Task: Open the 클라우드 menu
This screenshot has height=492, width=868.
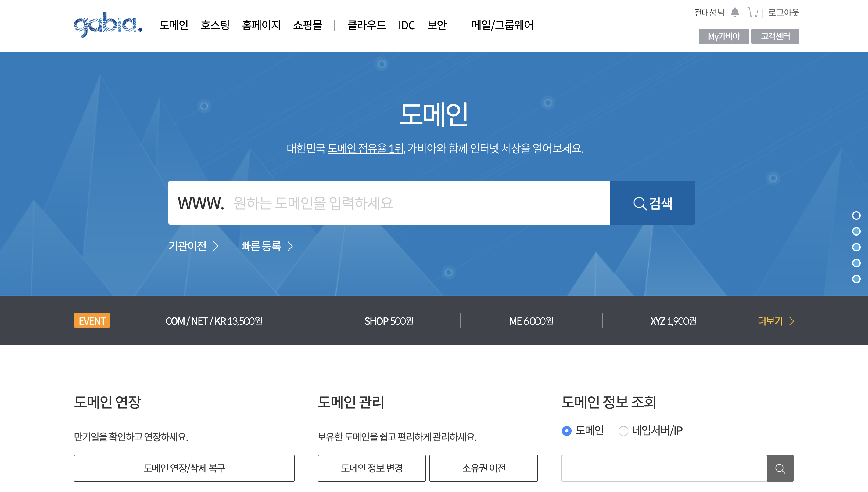Action: tap(366, 25)
